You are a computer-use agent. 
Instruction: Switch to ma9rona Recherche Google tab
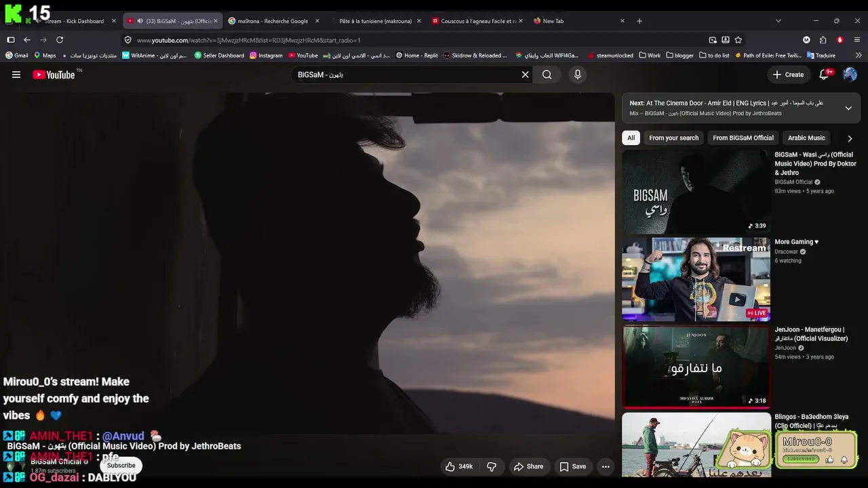[273, 21]
